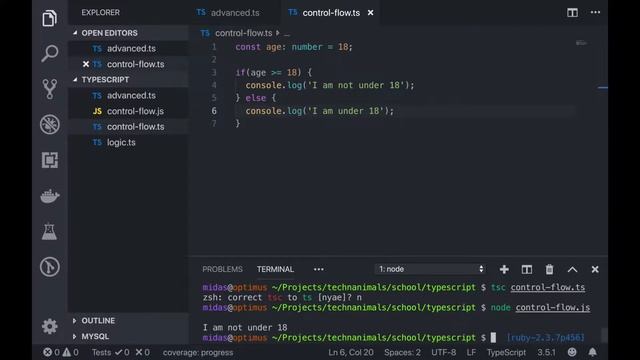The width and height of the screenshot is (640, 360).
Task: Open control-flow.js file in explorer
Action: 128,111
